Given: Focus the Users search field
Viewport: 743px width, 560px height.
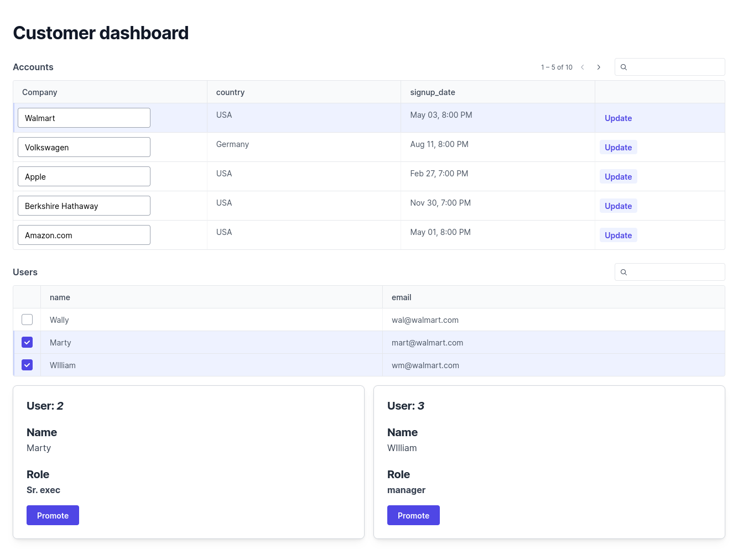Looking at the screenshot, I should (669, 272).
